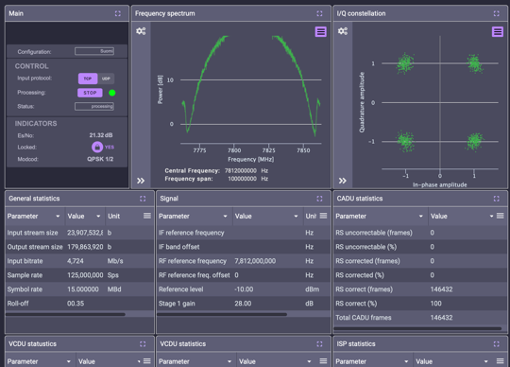Click the green processing status light
The image size is (510, 367).
tap(112, 93)
